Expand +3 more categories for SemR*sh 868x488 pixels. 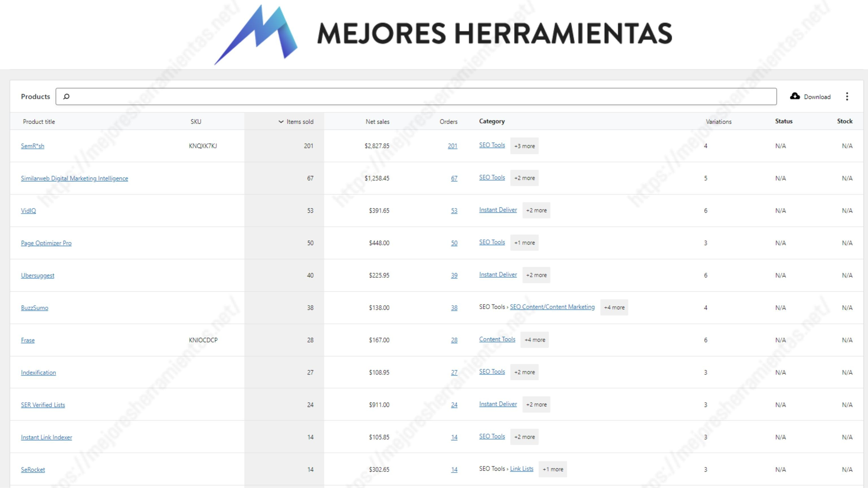(x=524, y=146)
